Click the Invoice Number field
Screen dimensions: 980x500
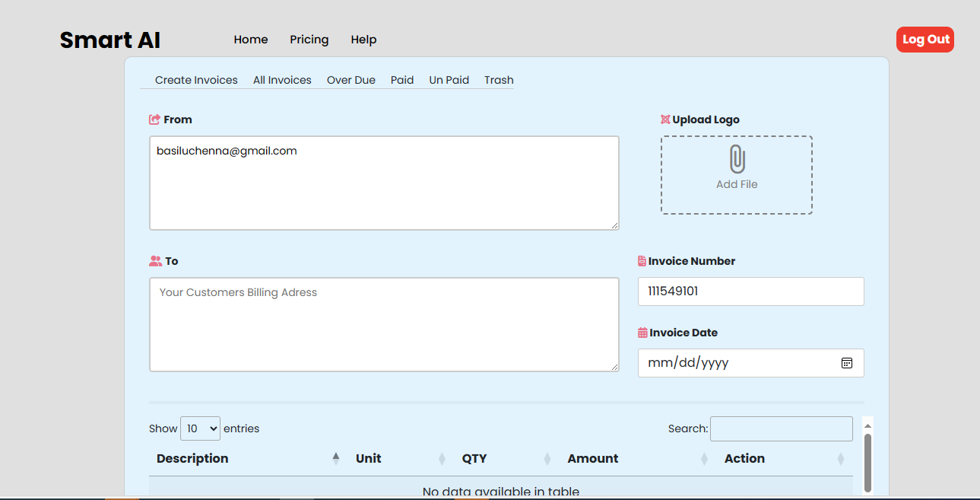pyautogui.click(x=751, y=291)
